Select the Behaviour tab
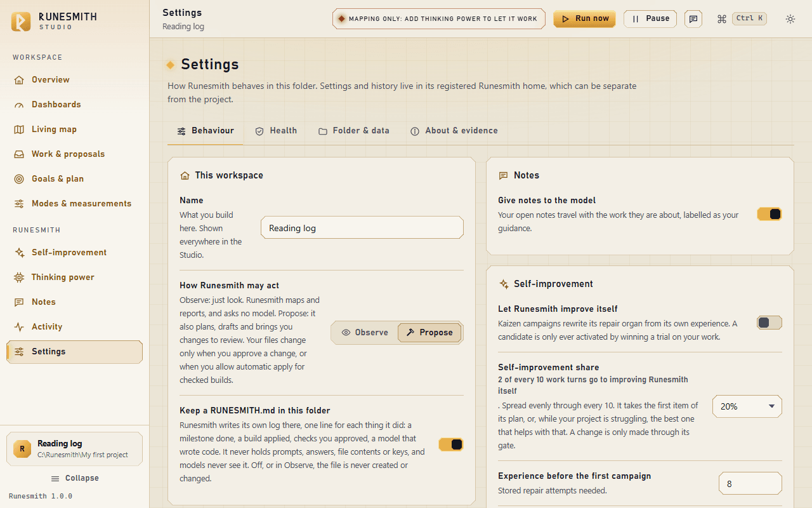The image size is (812, 508). [206, 131]
